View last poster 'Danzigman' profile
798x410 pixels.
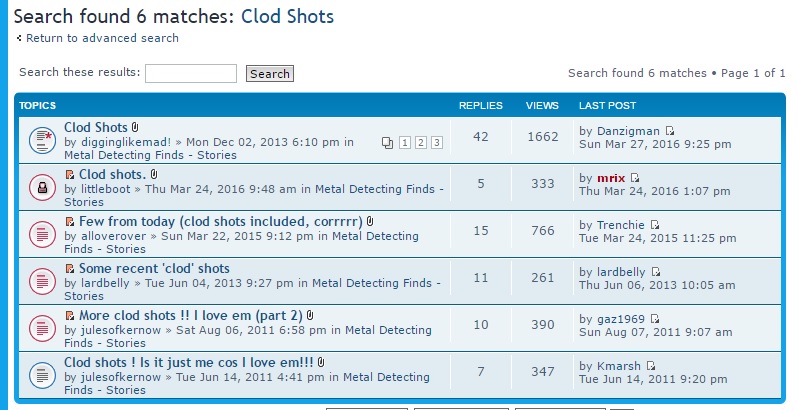point(628,131)
